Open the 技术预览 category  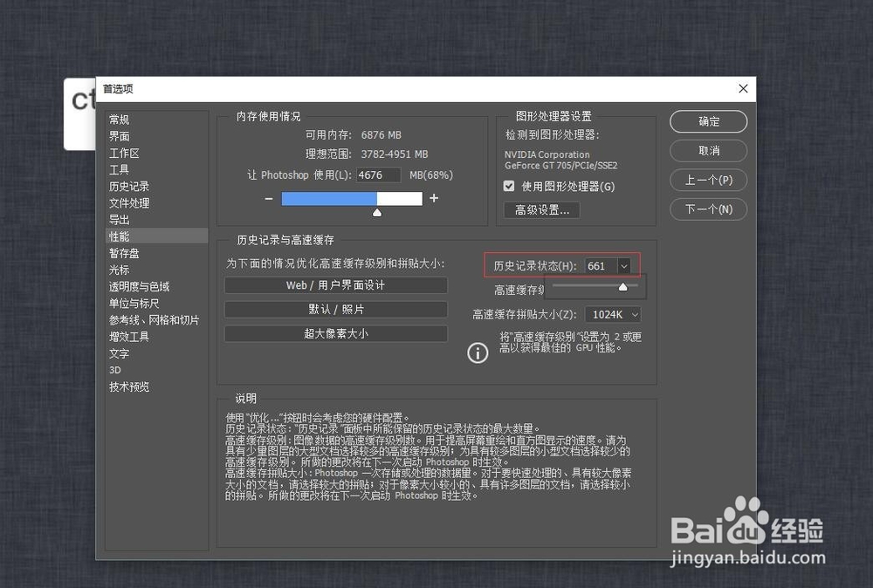129,386
